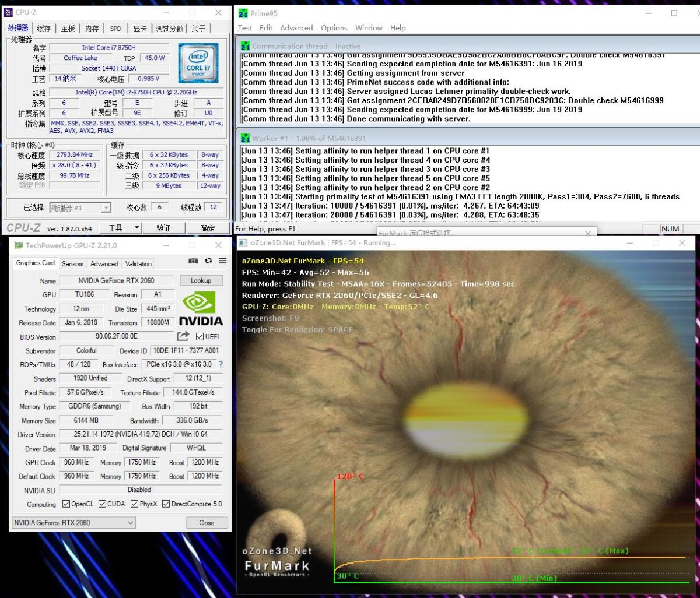
Task: Open the 显卡 tab in CPU-Z
Action: pyautogui.click(x=140, y=29)
